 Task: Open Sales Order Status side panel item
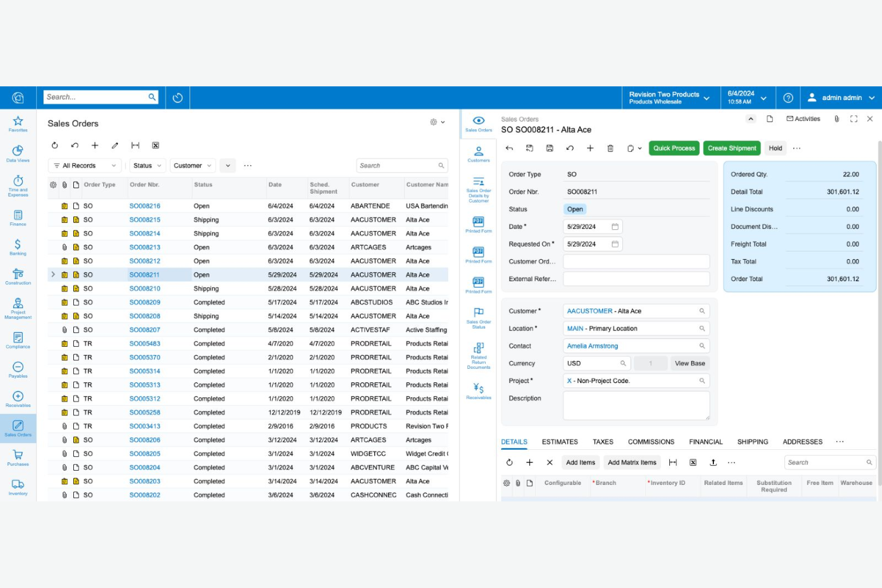pos(479,318)
